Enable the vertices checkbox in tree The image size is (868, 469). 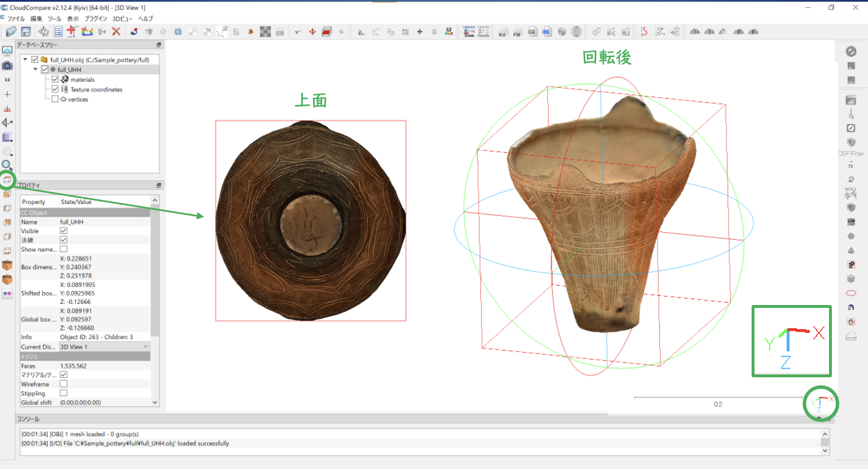pos(55,99)
